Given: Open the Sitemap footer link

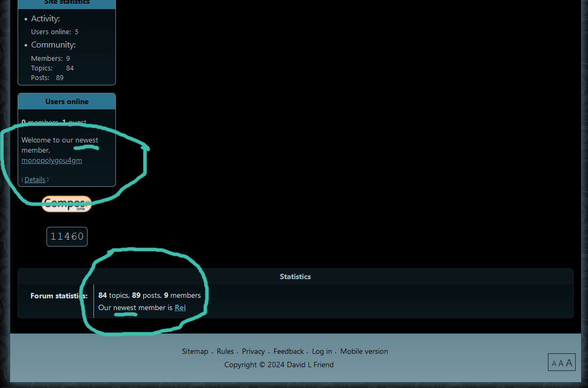Looking at the screenshot, I should pyautogui.click(x=195, y=351).
